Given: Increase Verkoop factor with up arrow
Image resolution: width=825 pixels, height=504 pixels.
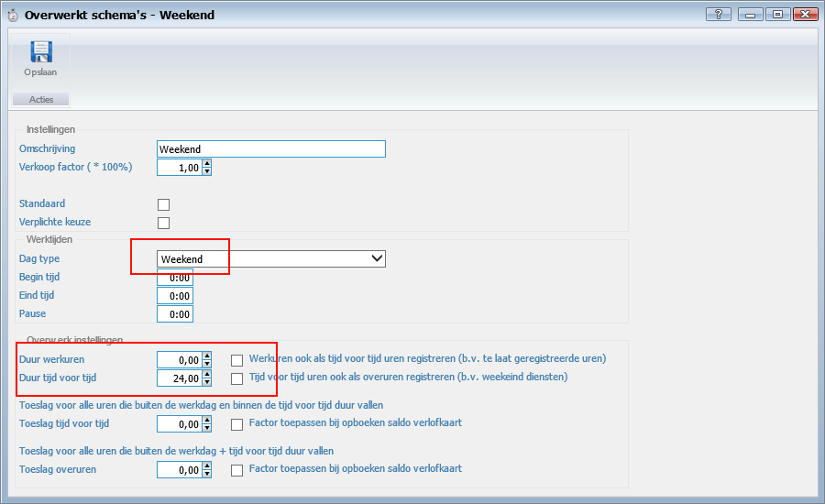Looking at the screenshot, I should click(207, 163).
